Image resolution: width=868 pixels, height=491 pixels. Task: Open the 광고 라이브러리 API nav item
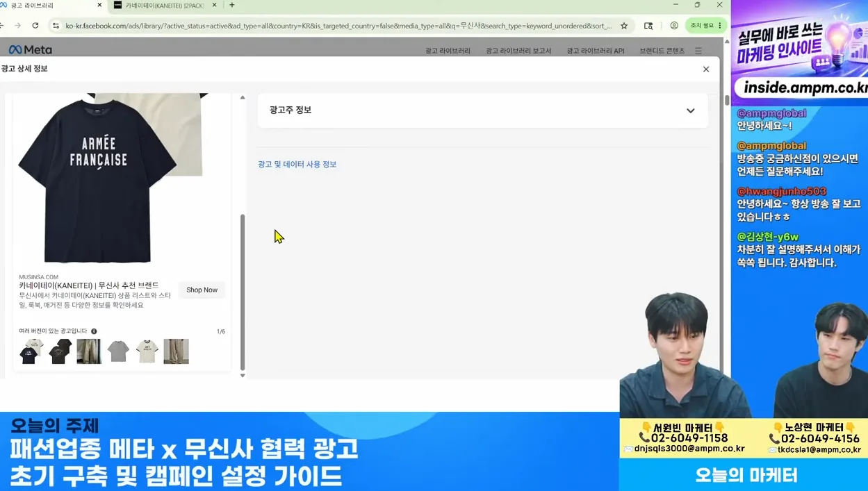[595, 51]
